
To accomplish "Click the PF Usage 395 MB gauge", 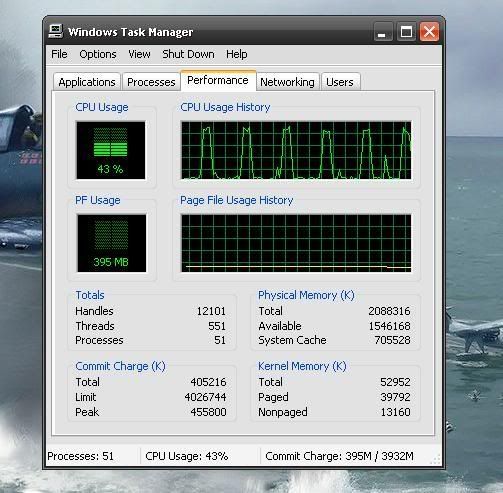I will click(x=112, y=243).
